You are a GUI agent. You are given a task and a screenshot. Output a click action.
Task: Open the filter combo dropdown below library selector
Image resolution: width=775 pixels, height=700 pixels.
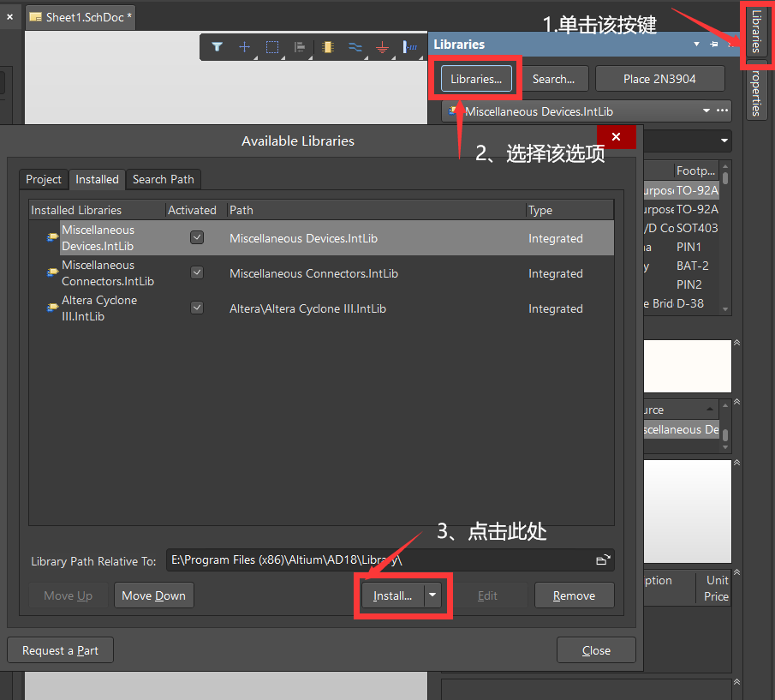724,141
